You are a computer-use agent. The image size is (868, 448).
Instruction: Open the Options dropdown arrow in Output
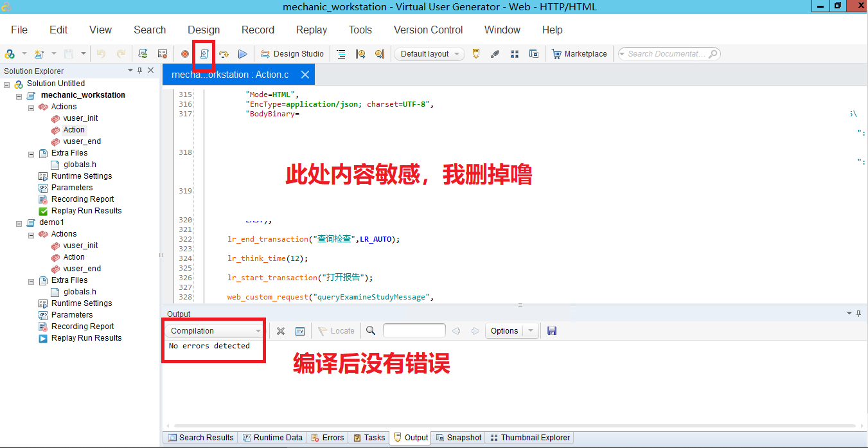[531, 331]
